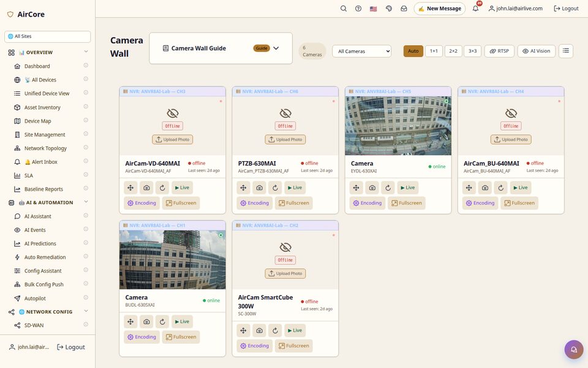This screenshot has width=588, height=368.
Task: Pin the Dashboard item using its circle
Action: [x=86, y=66]
